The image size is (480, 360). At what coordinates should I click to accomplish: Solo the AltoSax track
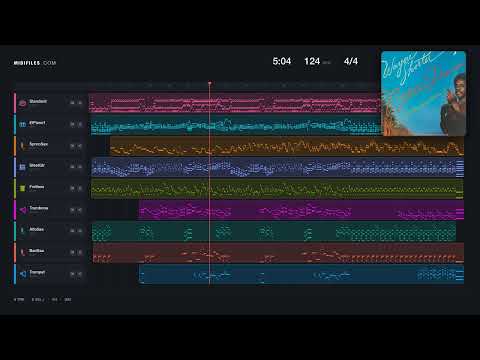(80, 231)
